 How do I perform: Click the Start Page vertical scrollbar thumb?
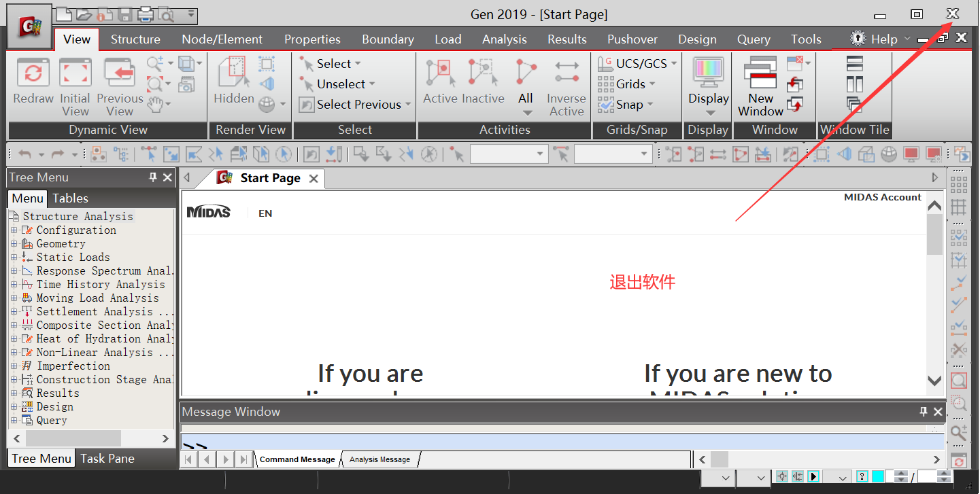point(934,234)
